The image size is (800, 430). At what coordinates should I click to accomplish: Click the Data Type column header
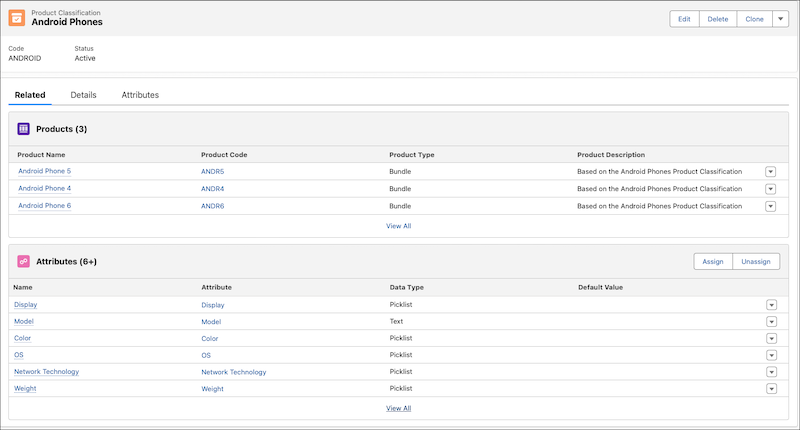tap(407, 288)
